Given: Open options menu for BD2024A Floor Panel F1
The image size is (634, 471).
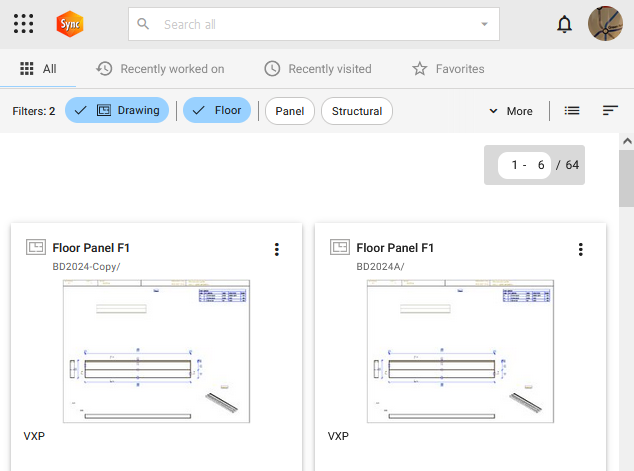Looking at the screenshot, I should (x=580, y=249).
